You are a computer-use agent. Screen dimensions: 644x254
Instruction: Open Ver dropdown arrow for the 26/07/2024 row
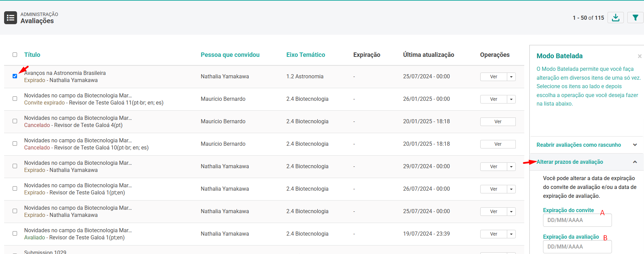tap(511, 189)
